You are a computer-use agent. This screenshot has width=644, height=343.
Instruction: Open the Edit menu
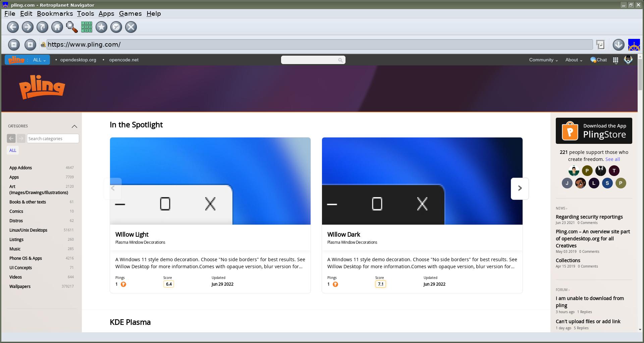26,14
